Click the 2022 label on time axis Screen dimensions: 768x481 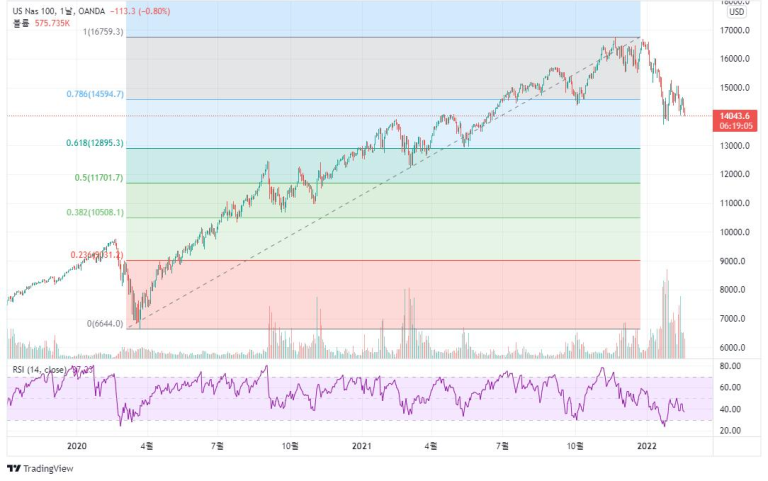coord(647,443)
